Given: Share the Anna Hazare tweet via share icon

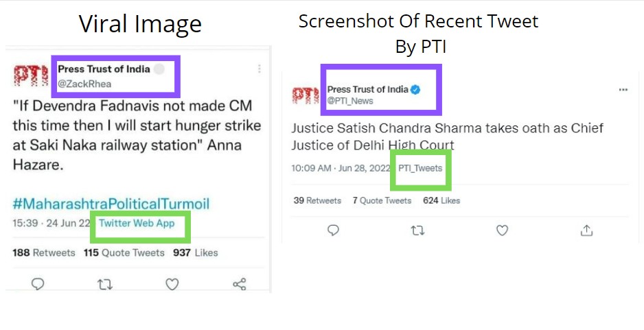Looking at the screenshot, I should click(239, 283).
